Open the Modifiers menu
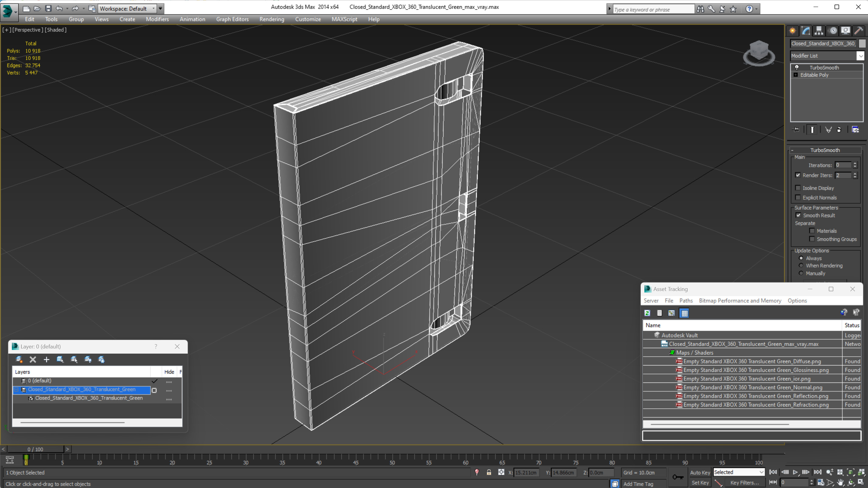Viewport: 868px width, 488px height. coord(157,19)
